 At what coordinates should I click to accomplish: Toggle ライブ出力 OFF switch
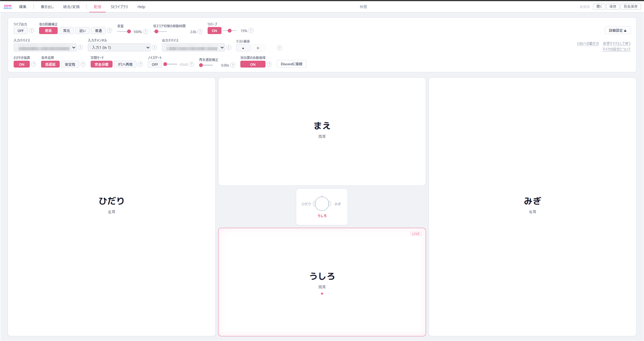(21, 31)
